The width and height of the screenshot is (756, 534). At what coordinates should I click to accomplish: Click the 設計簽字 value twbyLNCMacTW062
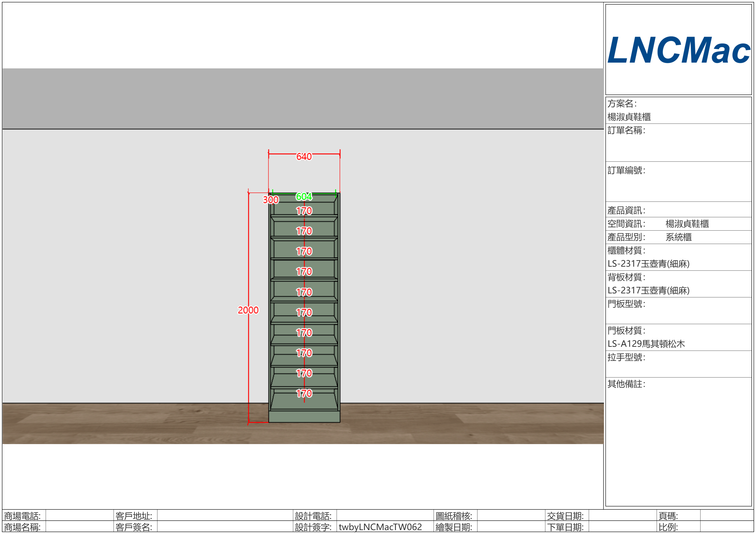point(380,527)
